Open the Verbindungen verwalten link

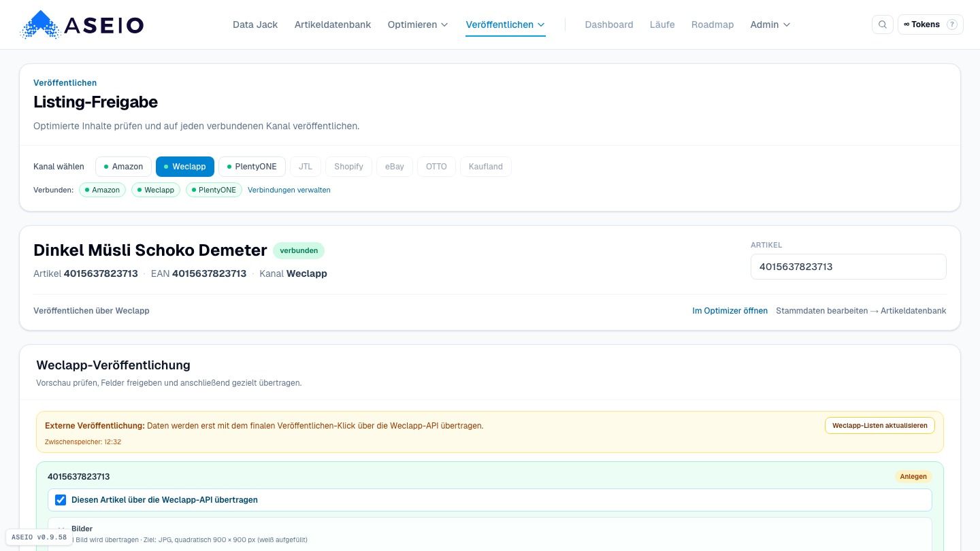click(289, 190)
